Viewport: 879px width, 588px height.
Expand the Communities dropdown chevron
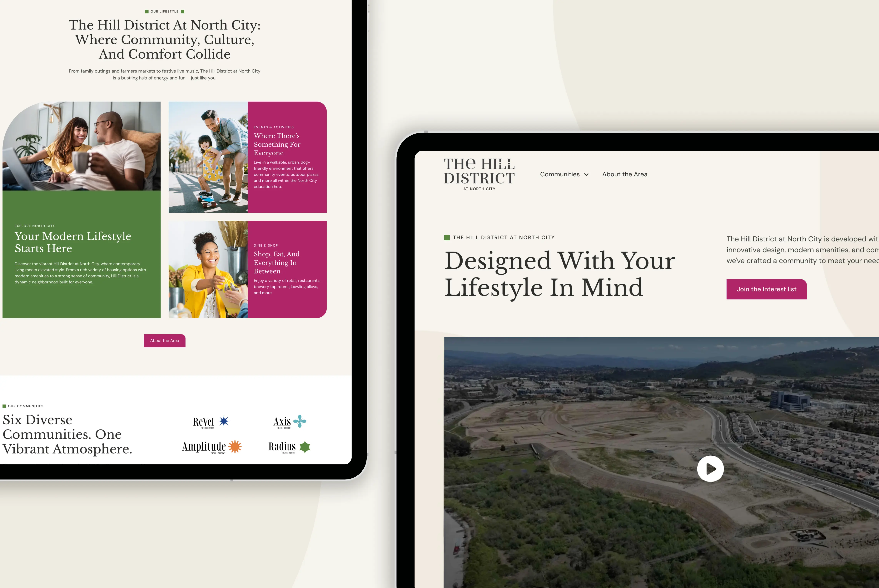pos(586,174)
